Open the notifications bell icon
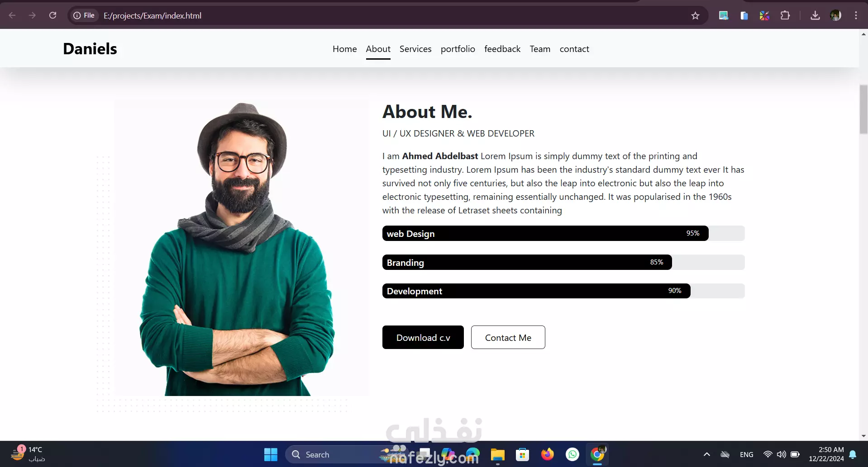The image size is (868, 467). pos(853,454)
